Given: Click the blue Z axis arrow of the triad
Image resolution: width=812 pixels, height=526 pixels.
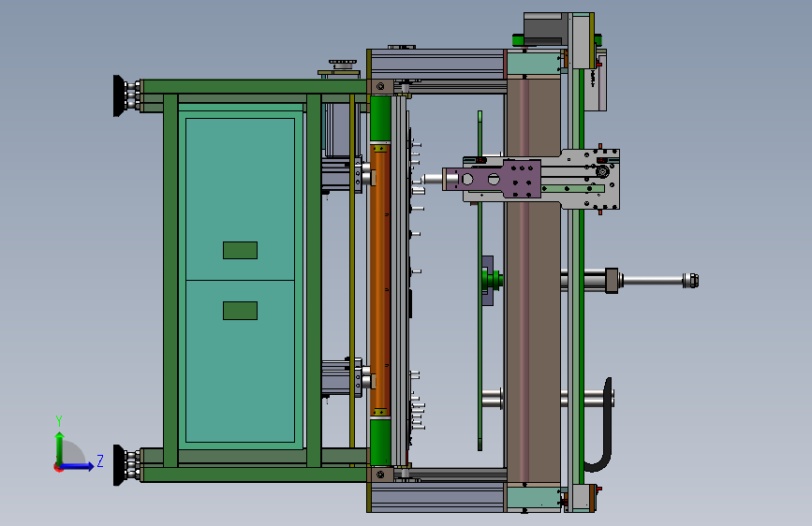Looking at the screenshot, I should point(78,466).
